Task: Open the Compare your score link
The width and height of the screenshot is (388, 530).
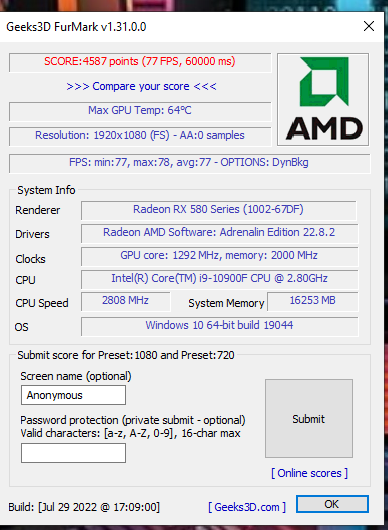Action: (x=142, y=87)
